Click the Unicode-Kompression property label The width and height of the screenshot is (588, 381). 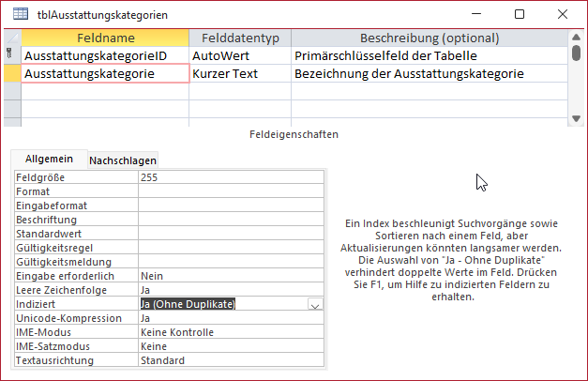point(77,318)
